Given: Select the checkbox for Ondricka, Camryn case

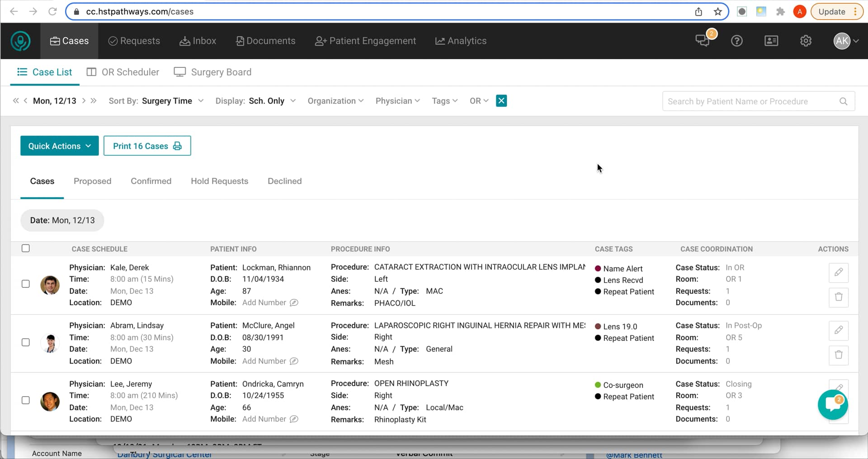Looking at the screenshot, I should tap(26, 400).
